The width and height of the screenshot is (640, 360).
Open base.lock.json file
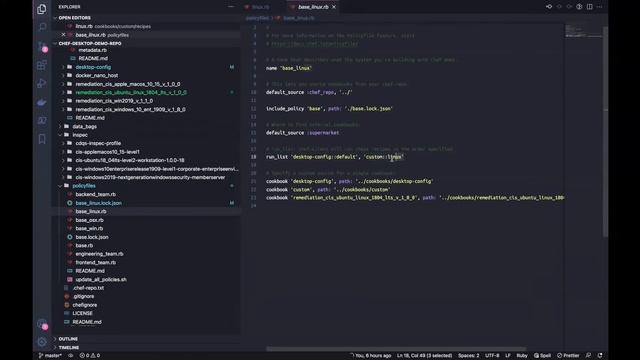(x=92, y=237)
